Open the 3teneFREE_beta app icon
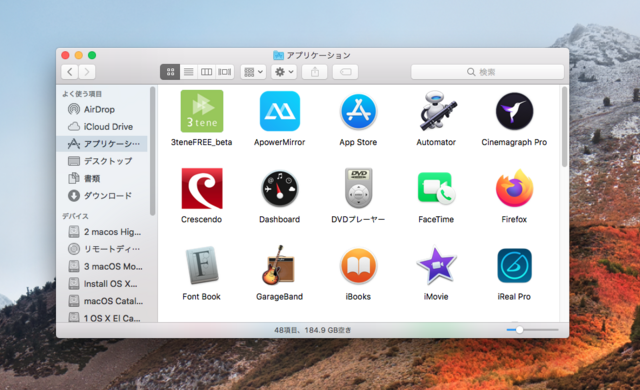This screenshot has width=640, height=390. coord(202,111)
